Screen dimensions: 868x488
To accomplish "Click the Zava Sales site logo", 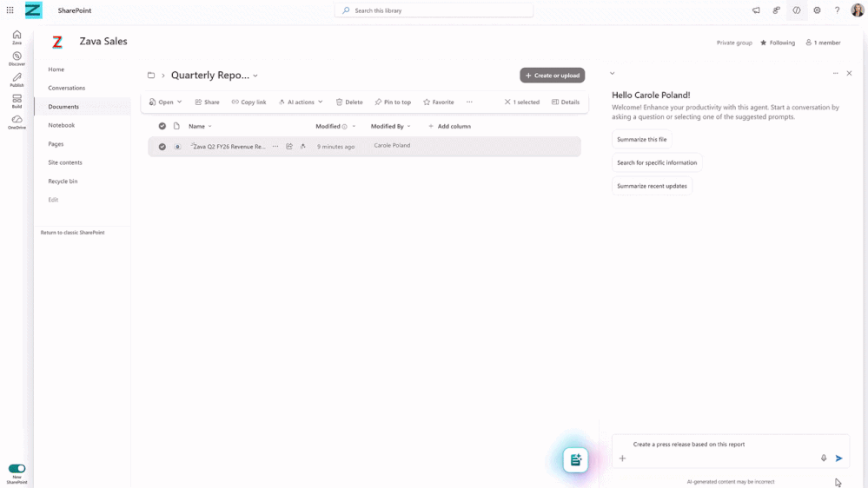I will click(57, 42).
